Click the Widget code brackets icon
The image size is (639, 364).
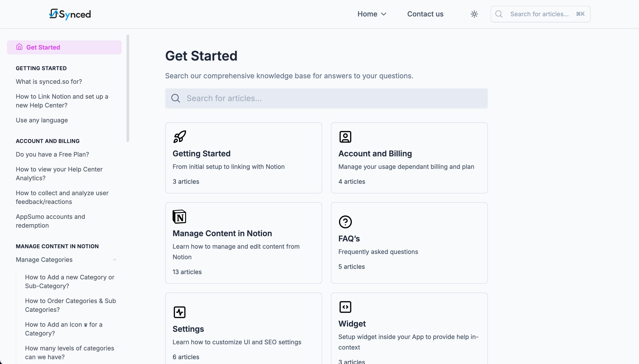point(345,307)
